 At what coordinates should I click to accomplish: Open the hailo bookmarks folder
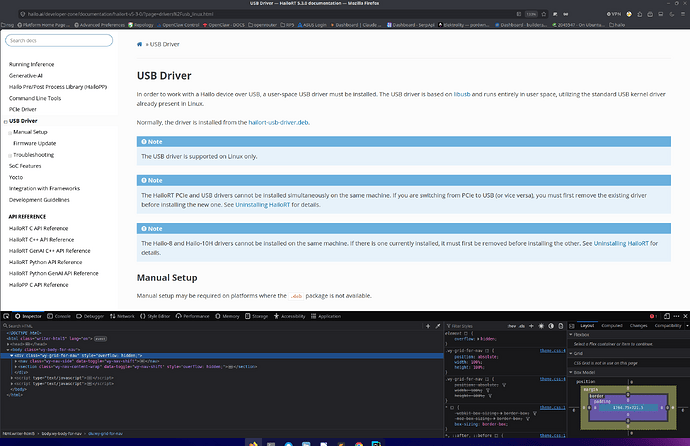[617, 25]
